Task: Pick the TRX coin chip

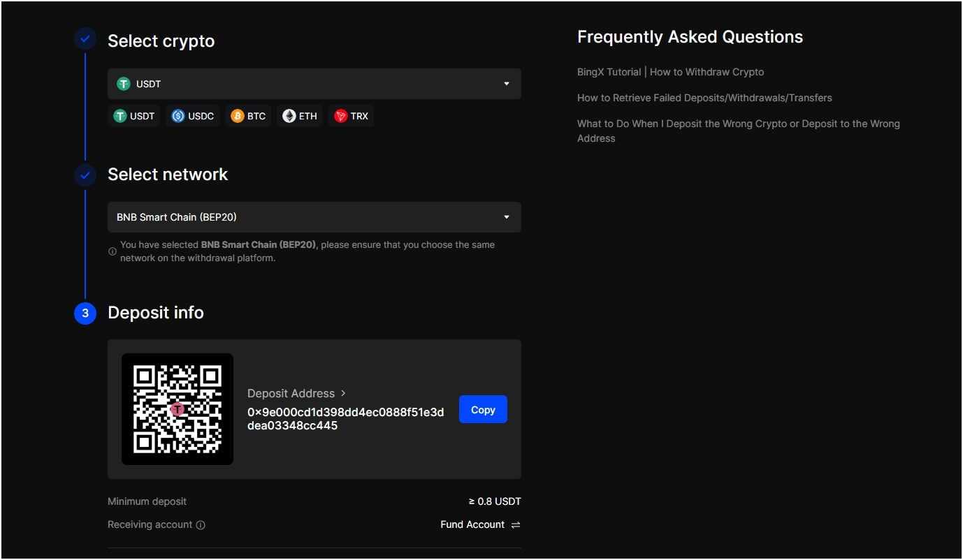Action: coord(351,116)
